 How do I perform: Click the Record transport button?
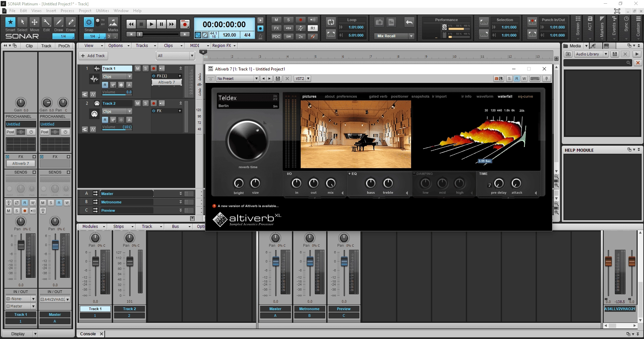click(185, 24)
